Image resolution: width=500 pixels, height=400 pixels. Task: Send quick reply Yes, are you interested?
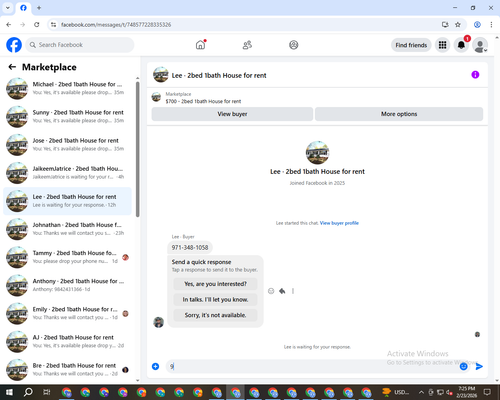pyautogui.click(x=215, y=284)
